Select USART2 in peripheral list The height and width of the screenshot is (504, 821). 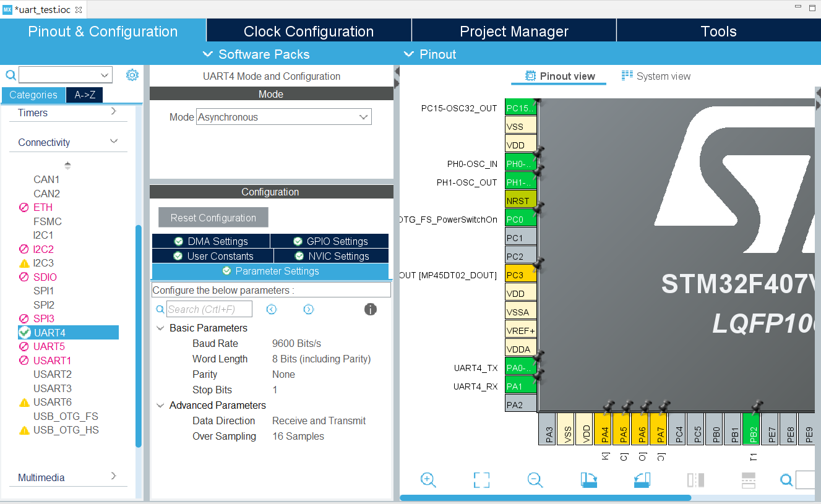click(53, 374)
